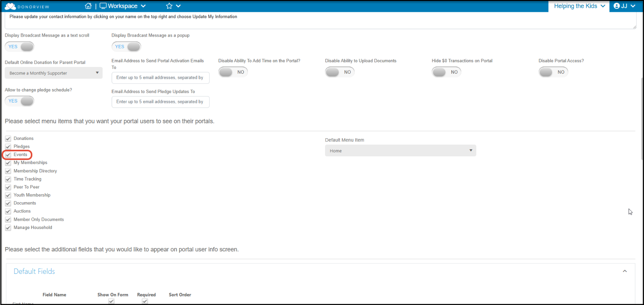Uncheck Member Only Documents checkbox

pos(8,219)
